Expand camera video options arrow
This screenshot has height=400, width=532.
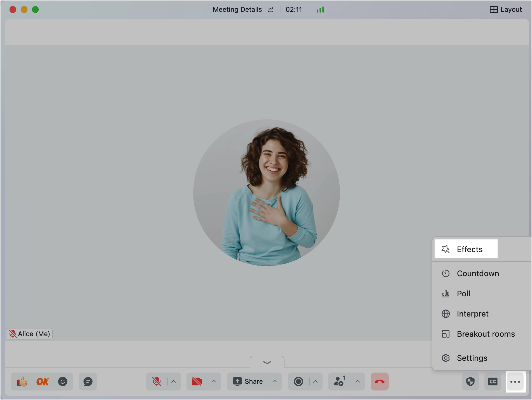(x=214, y=382)
